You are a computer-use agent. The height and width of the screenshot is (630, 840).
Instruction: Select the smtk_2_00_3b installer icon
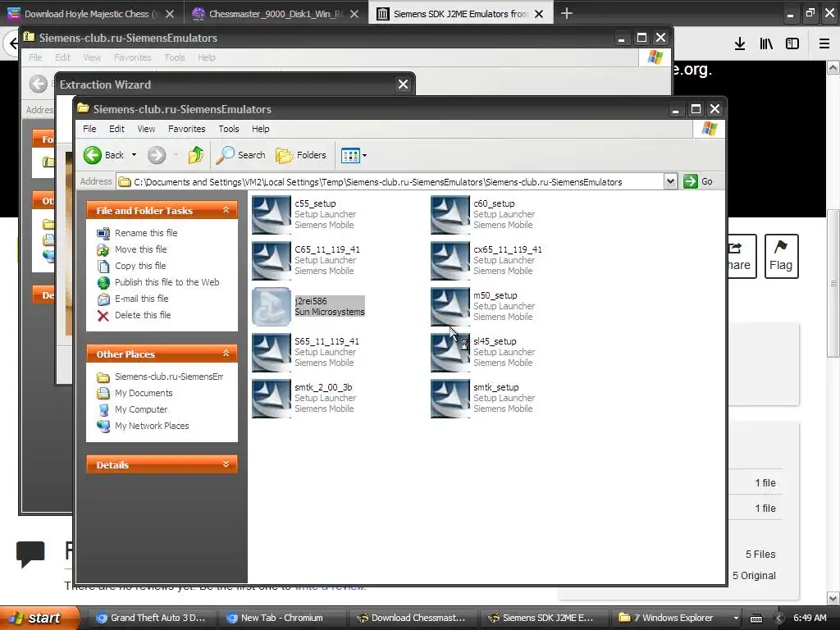tap(271, 399)
